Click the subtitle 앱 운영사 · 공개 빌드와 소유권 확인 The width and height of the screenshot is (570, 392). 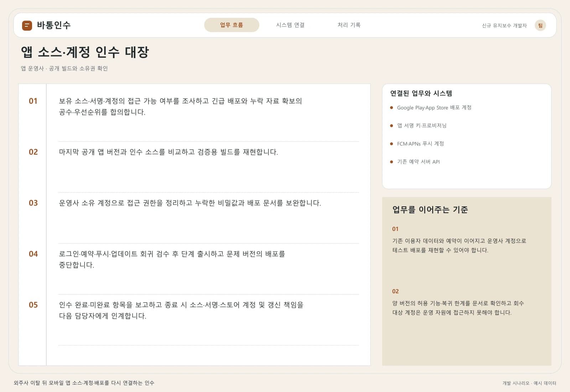pos(64,68)
